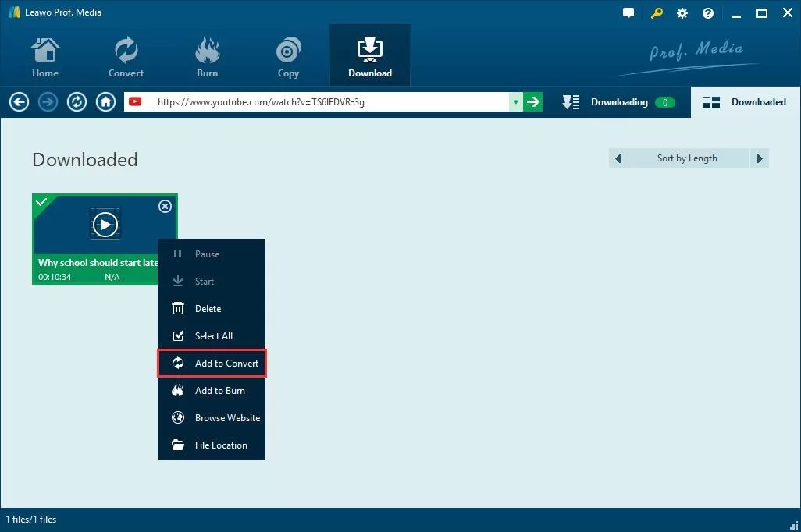Switch to the Downloading tab

(x=619, y=101)
